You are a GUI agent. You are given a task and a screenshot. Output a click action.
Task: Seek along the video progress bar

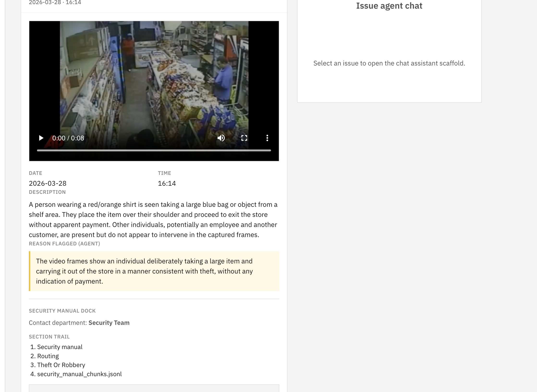[x=154, y=150]
